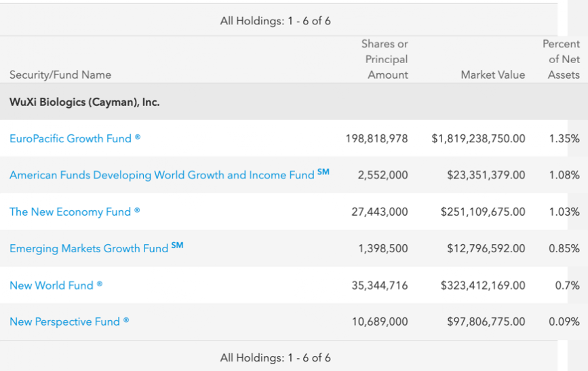The image size is (588, 371).
Task: Click the Shares or Principal Amount column header
Action: click(385, 60)
